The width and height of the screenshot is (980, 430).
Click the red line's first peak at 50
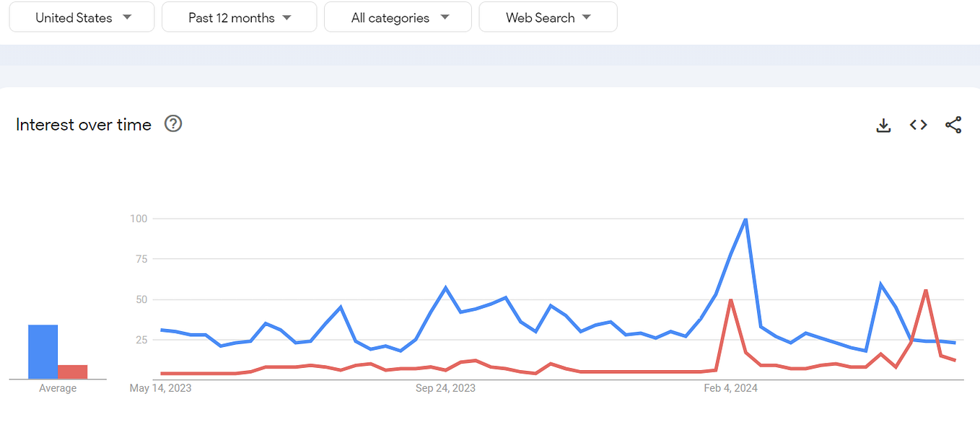tap(731, 299)
